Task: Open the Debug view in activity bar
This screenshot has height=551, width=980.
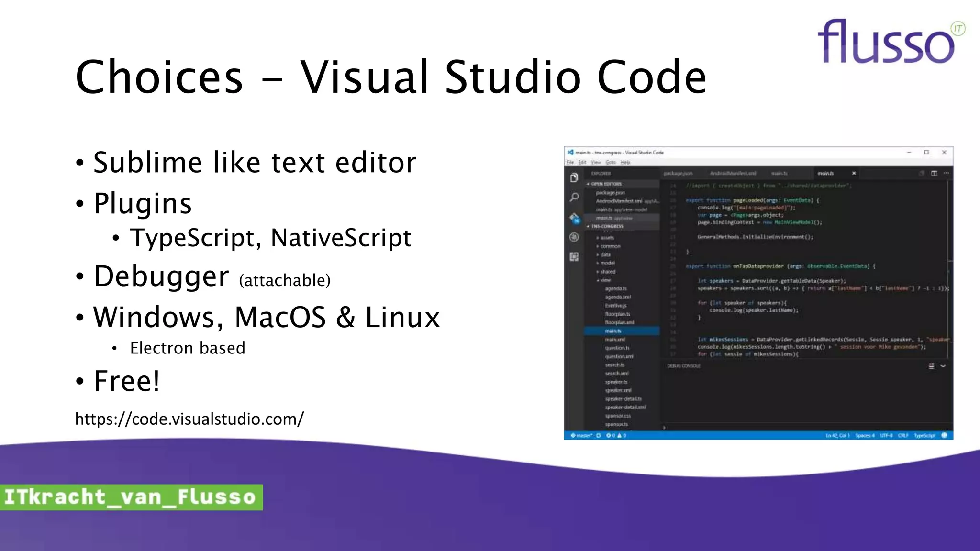Action: [x=574, y=237]
